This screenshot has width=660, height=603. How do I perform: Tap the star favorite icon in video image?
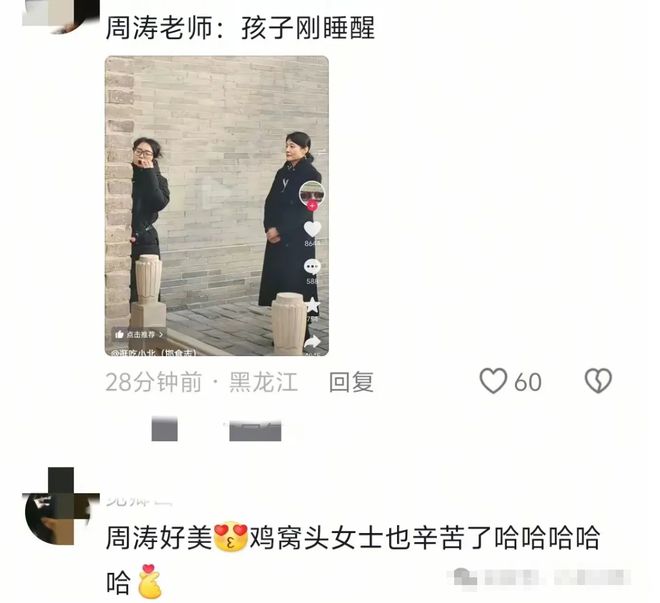[312, 305]
